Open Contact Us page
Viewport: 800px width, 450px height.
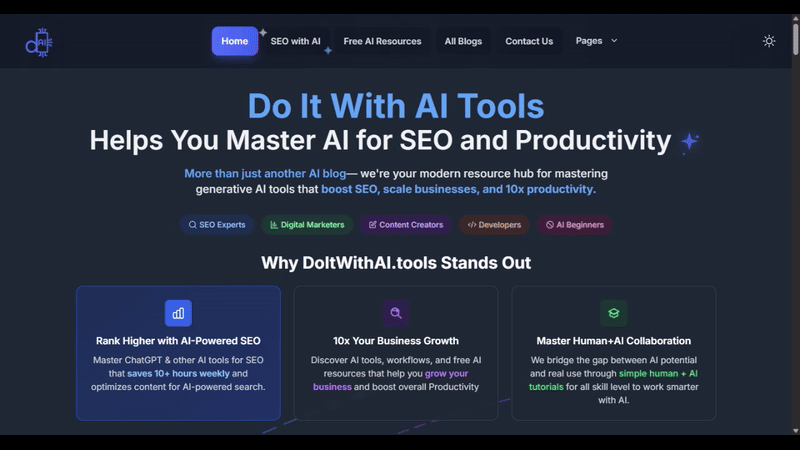(529, 41)
